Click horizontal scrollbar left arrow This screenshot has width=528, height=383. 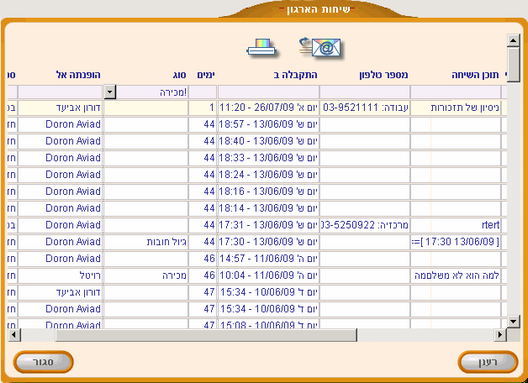14,335
